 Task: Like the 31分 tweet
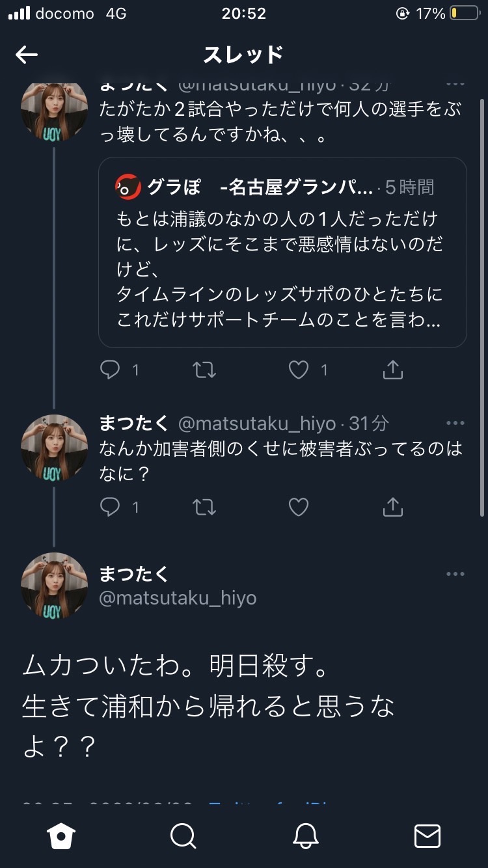click(299, 507)
